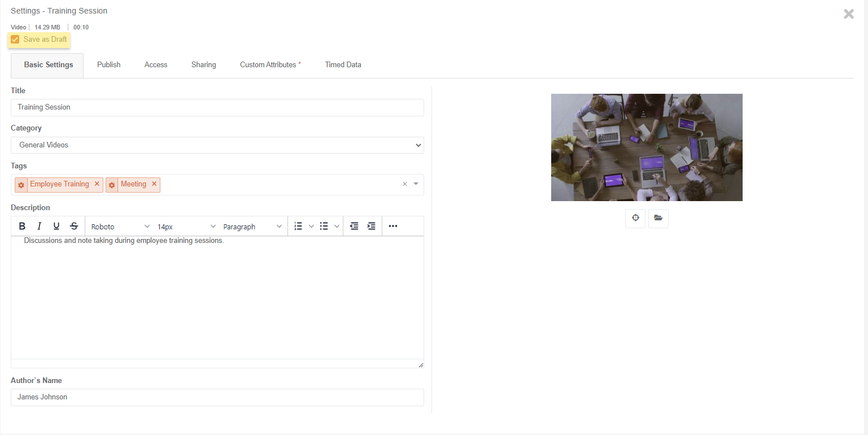The width and height of the screenshot is (868, 435).
Task: Insert a numbered list
Action: (x=298, y=227)
